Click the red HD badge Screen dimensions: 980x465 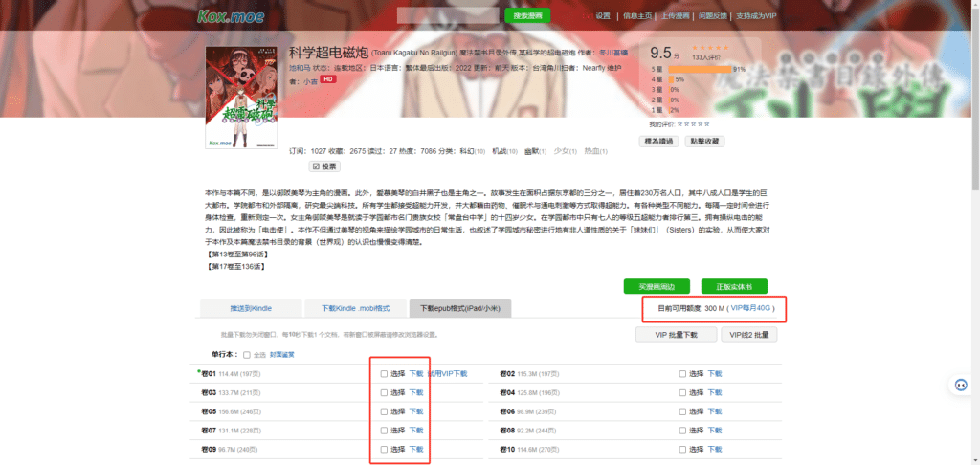tap(328, 79)
